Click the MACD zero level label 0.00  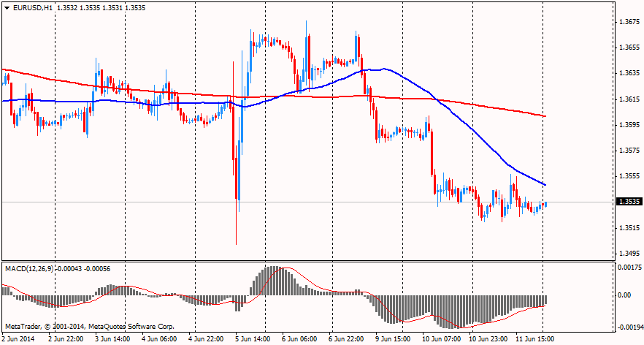point(625,295)
